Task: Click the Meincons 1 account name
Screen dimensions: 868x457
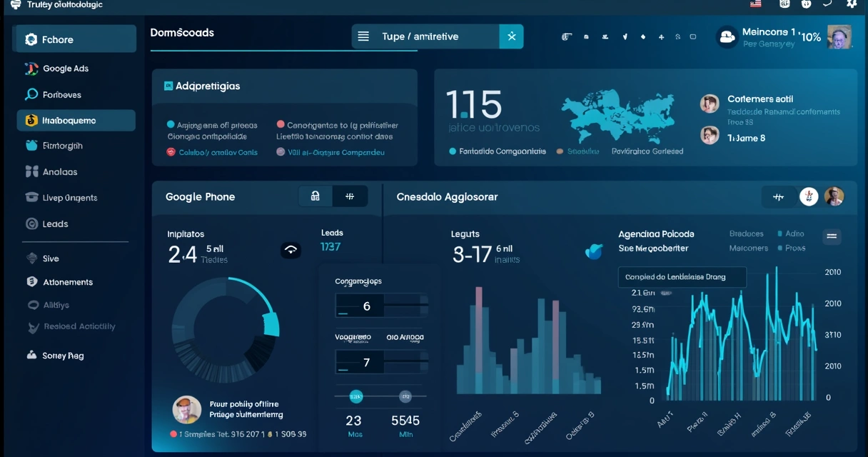Action: point(768,31)
